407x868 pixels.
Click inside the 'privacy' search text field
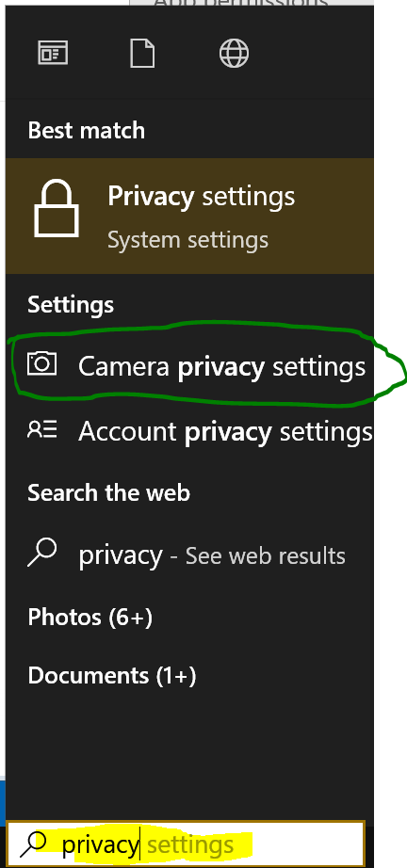[186, 844]
